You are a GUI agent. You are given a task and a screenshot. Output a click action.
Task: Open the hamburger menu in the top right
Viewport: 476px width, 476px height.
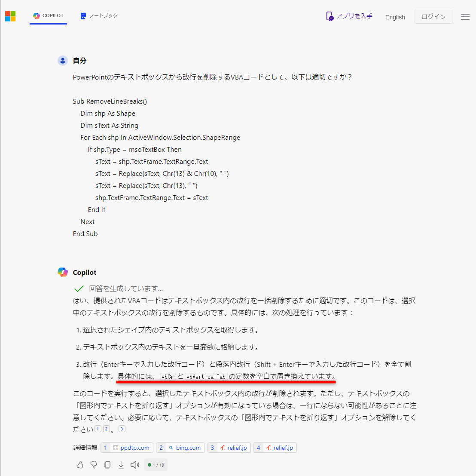tap(465, 16)
